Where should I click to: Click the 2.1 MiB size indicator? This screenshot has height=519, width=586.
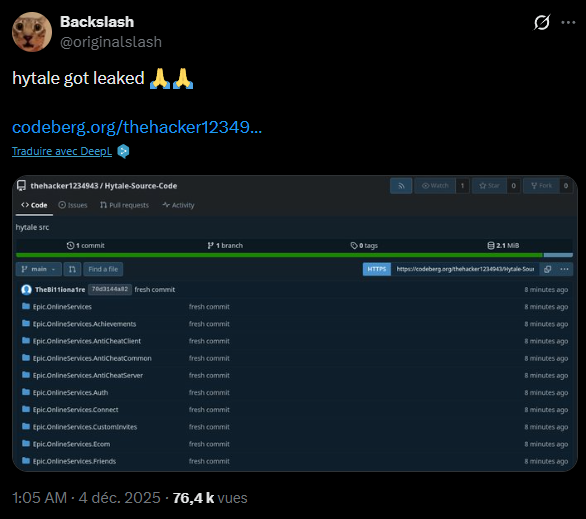pyautogui.click(x=503, y=245)
